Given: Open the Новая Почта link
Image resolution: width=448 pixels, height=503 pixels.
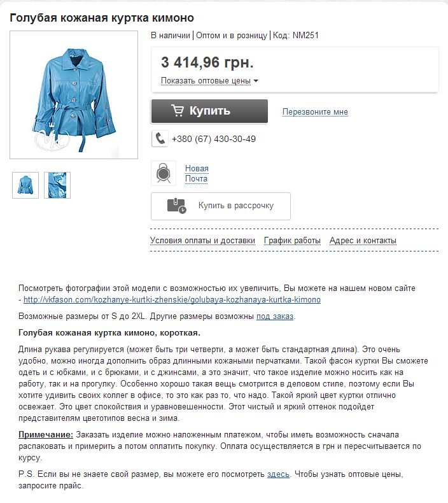Looking at the screenshot, I should click(196, 173).
